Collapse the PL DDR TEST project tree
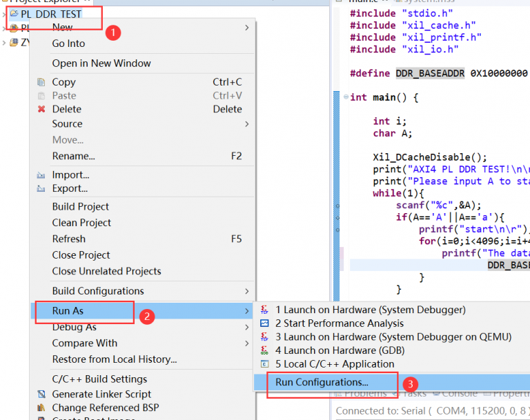The image size is (530, 420). coord(5,14)
